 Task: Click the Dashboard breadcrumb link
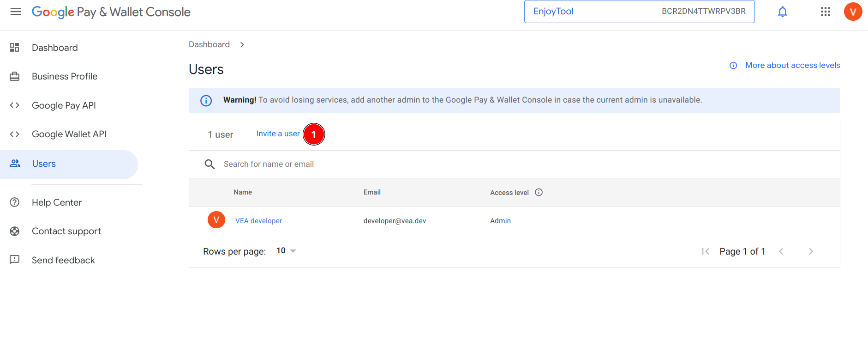pyautogui.click(x=209, y=44)
